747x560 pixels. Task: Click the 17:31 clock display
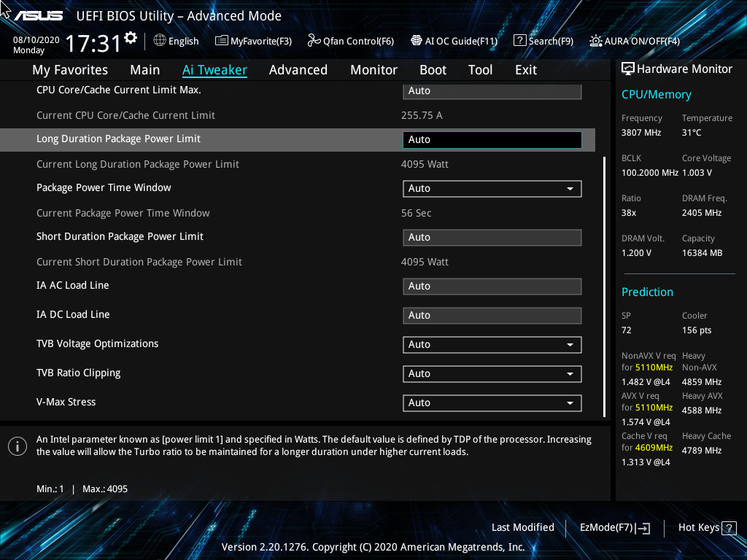click(x=93, y=44)
